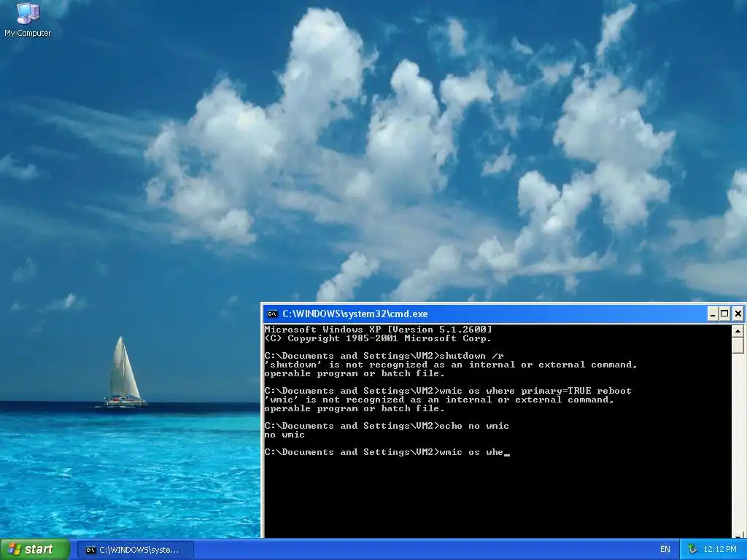
Task: Click the 'shutdown /r' command line
Action: (384, 356)
